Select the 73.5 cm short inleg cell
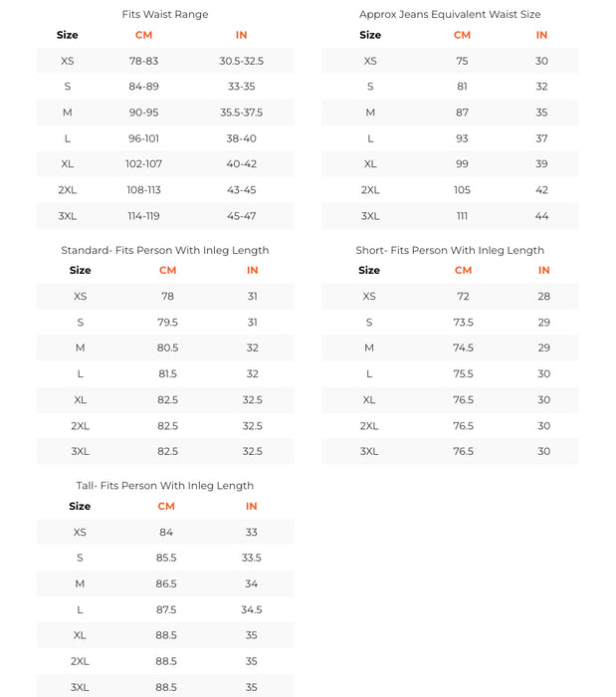The image size is (616, 697). pyautogui.click(x=463, y=322)
